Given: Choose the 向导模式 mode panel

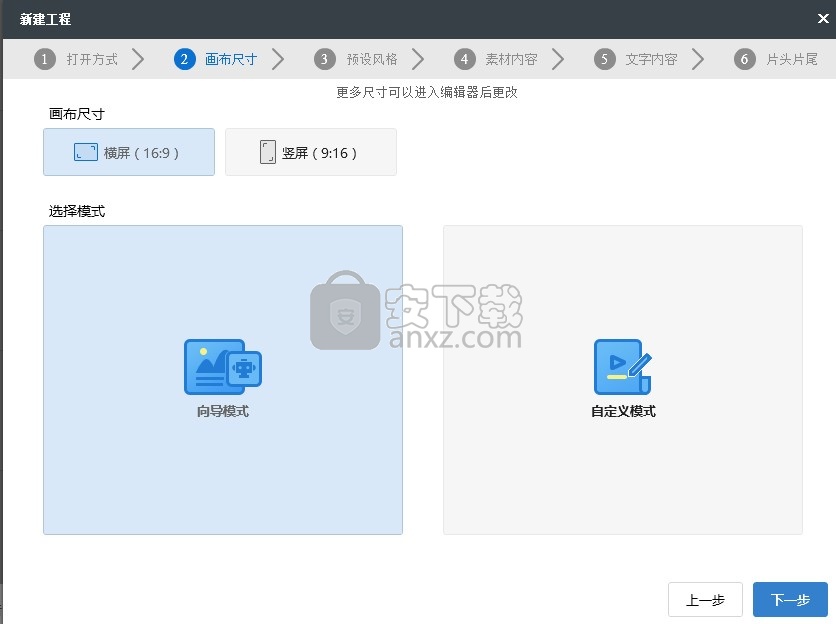Looking at the screenshot, I should 223,380.
